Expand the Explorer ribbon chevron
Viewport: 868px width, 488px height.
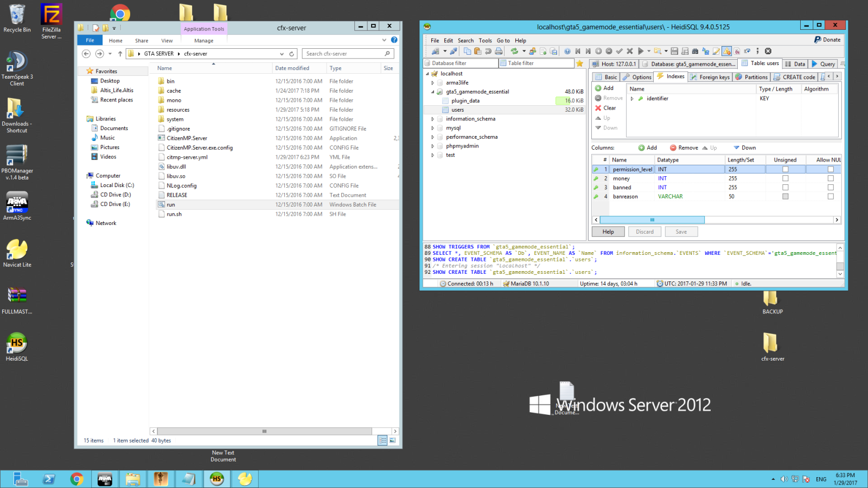[384, 40]
